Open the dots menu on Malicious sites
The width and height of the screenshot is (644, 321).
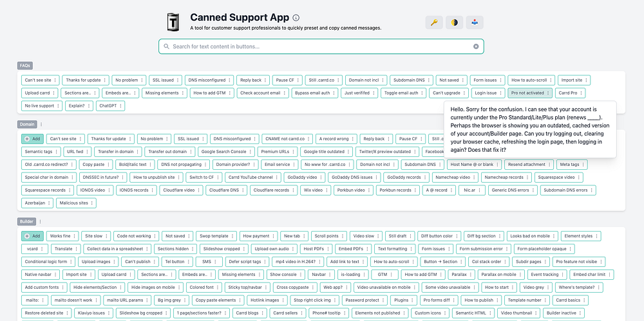tap(91, 203)
